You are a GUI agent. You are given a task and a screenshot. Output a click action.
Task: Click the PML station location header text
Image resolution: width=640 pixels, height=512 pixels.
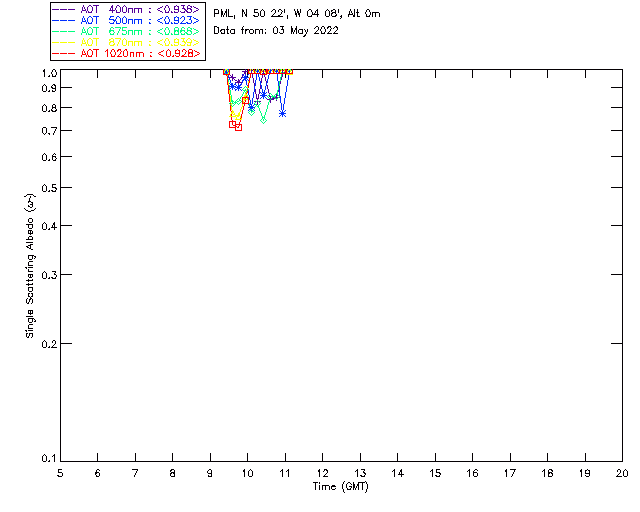[297, 14]
